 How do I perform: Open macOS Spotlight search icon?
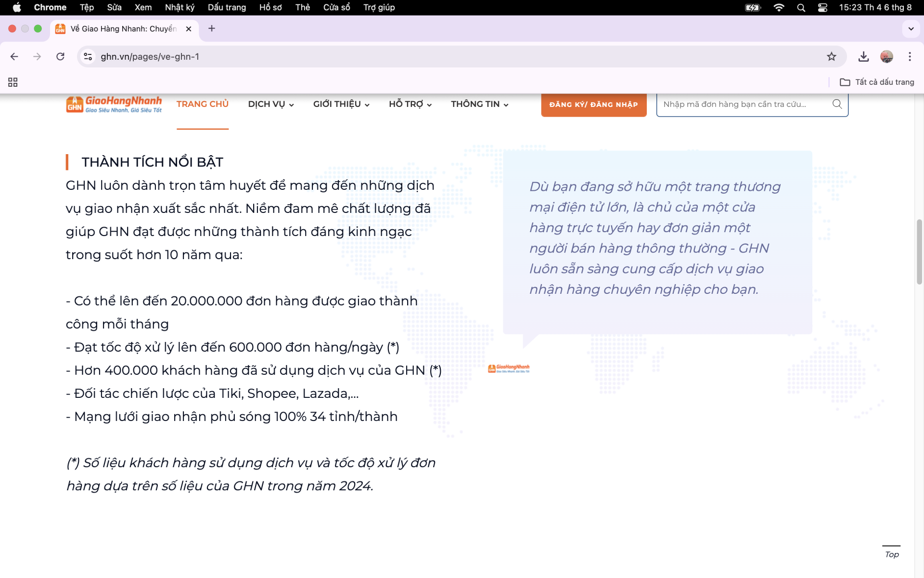pyautogui.click(x=801, y=7)
